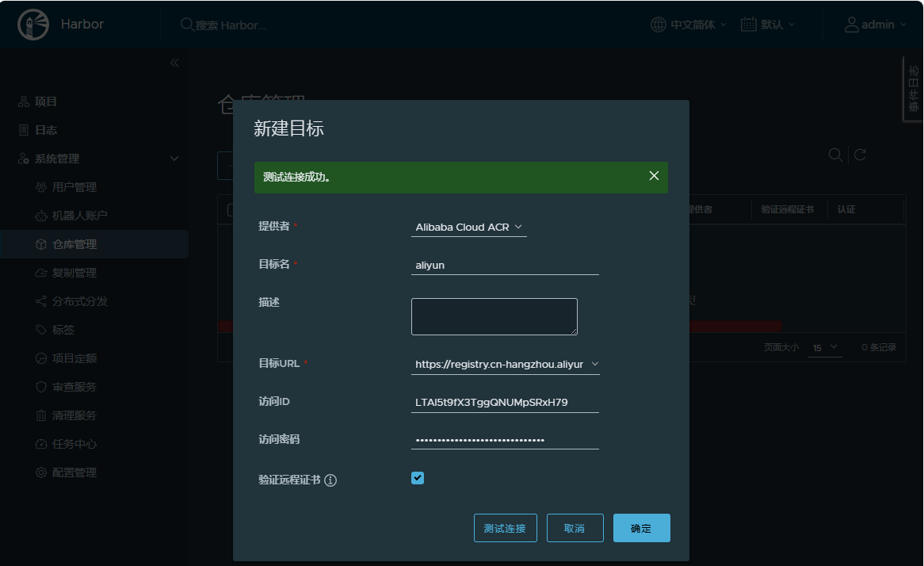This screenshot has width=924, height=566.
Task: Click the 任务中心 gauge icon
Action: 41,444
